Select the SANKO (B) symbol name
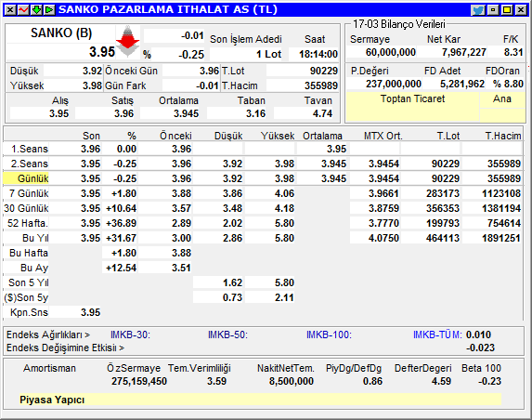Image resolution: width=532 pixels, height=420 pixels. pos(61,33)
